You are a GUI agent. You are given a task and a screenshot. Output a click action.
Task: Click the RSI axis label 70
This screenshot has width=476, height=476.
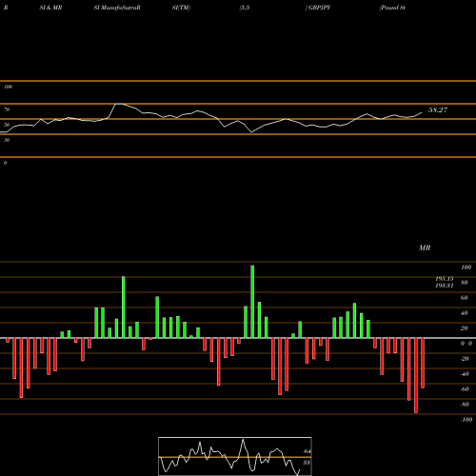[x=7, y=109]
